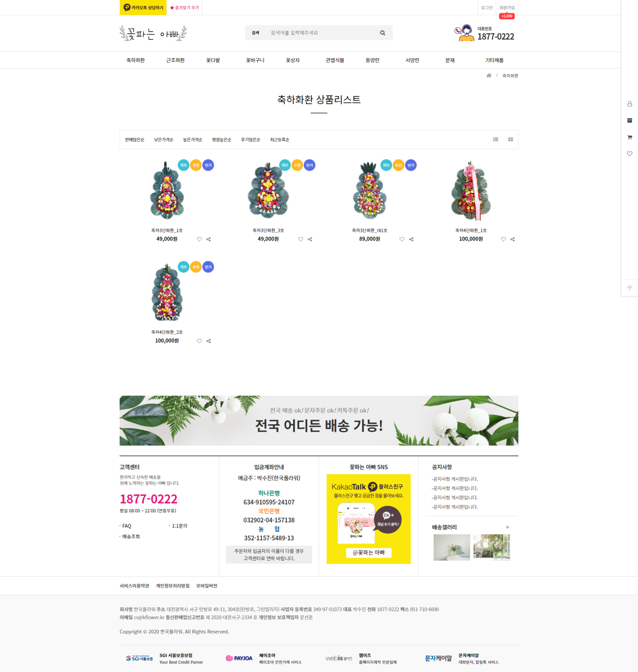
Task: Click the scroll-to-top arrow icon
Action: 630,288
